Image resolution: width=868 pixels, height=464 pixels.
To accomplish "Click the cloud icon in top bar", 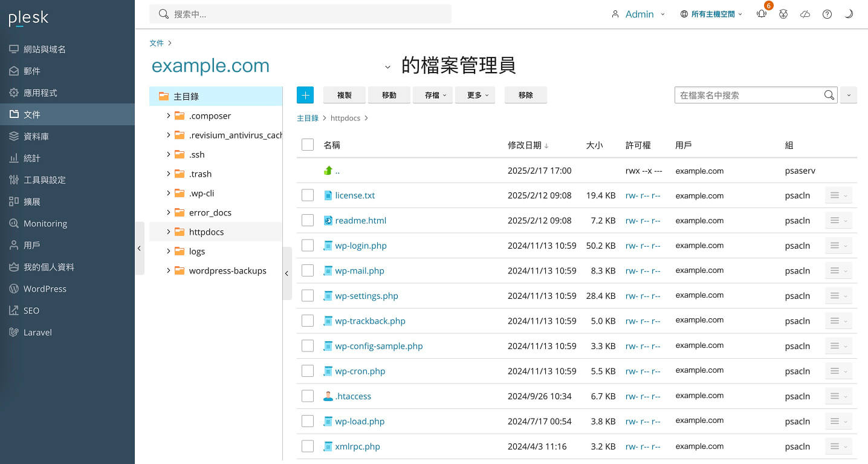I will pyautogui.click(x=805, y=15).
